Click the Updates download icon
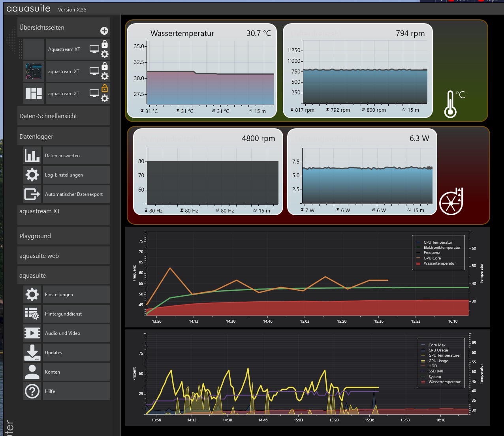This screenshot has height=436, width=504. [32, 353]
